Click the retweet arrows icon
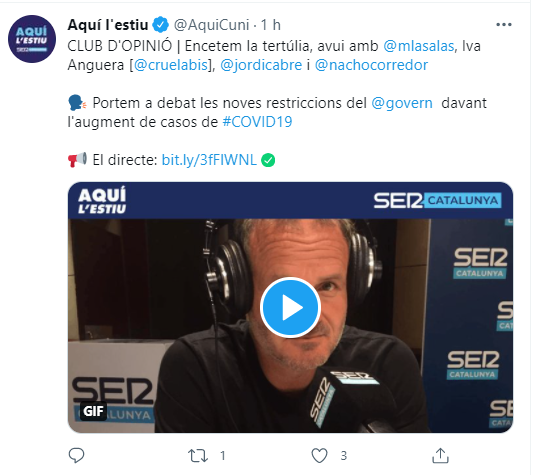The image size is (540, 475). coord(198,456)
